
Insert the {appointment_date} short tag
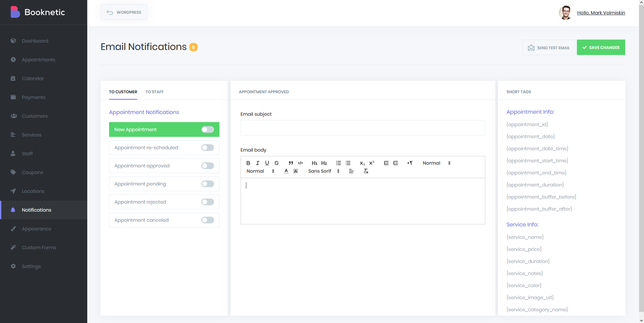click(x=531, y=137)
